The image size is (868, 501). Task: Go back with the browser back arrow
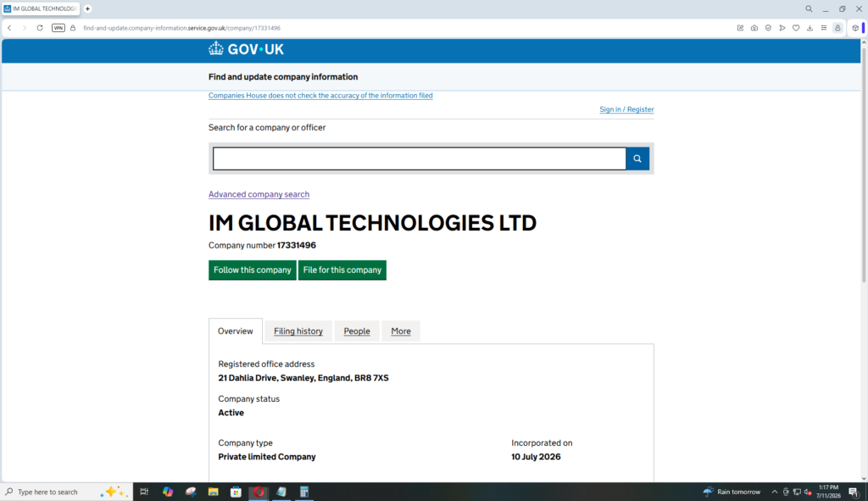pos(9,28)
